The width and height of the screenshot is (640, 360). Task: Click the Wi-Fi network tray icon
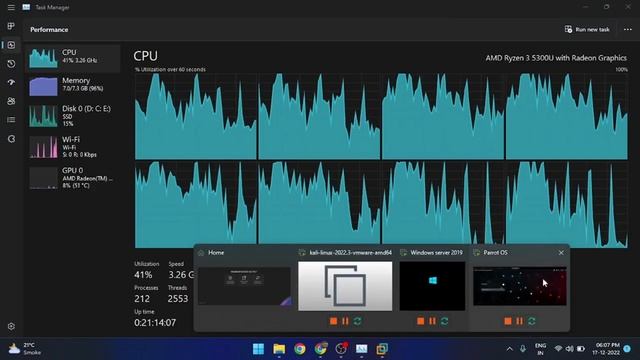pos(558,349)
